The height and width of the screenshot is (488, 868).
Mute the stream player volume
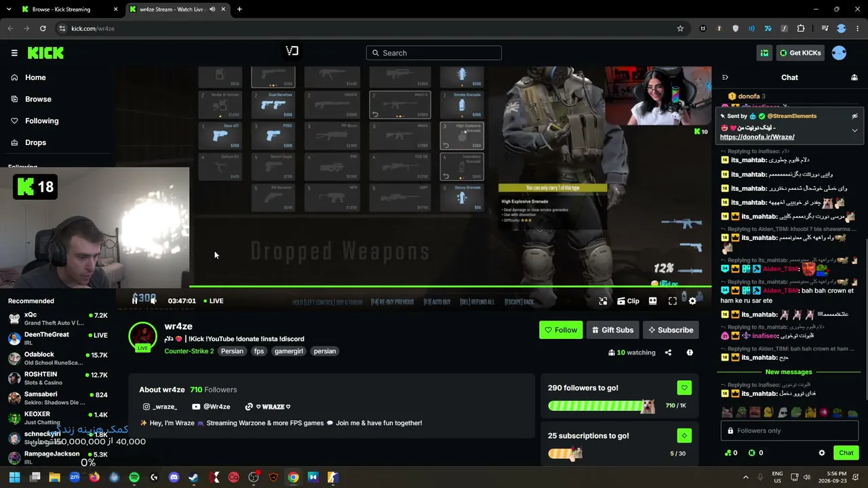coord(153,300)
